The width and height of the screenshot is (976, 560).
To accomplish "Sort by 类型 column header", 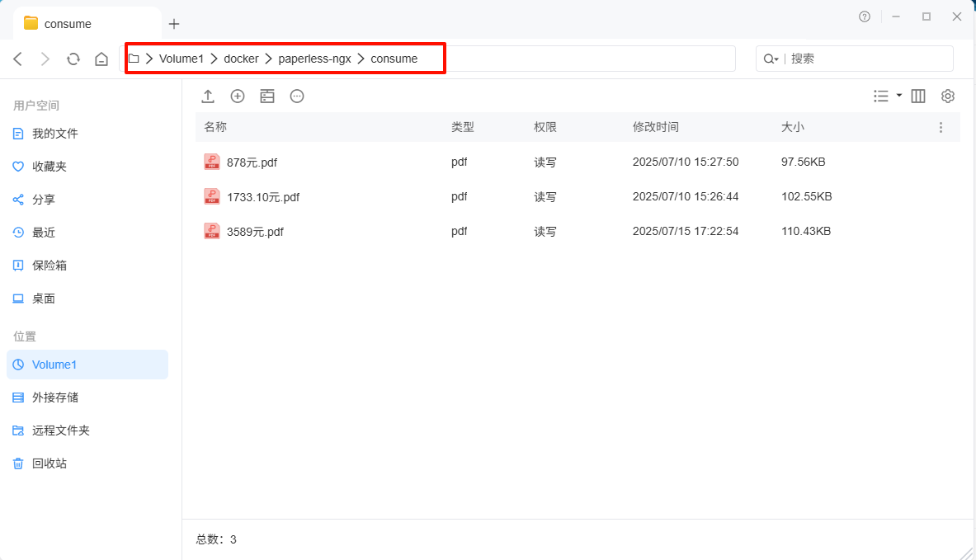I will coord(463,127).
